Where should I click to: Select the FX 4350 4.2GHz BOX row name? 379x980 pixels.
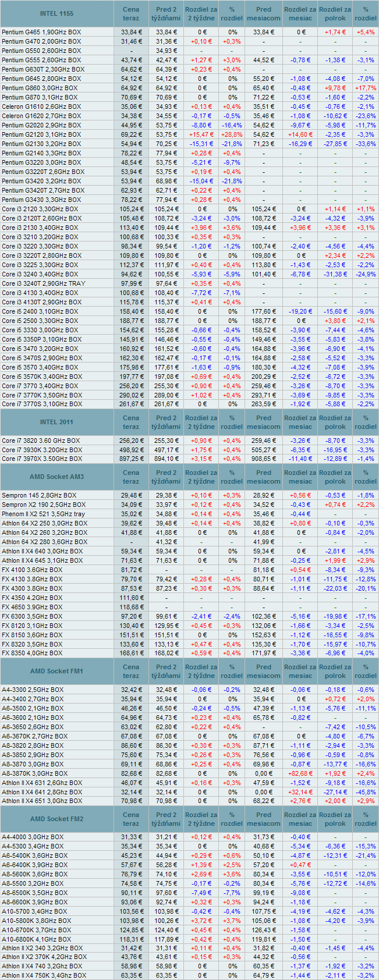click(32, 598)
